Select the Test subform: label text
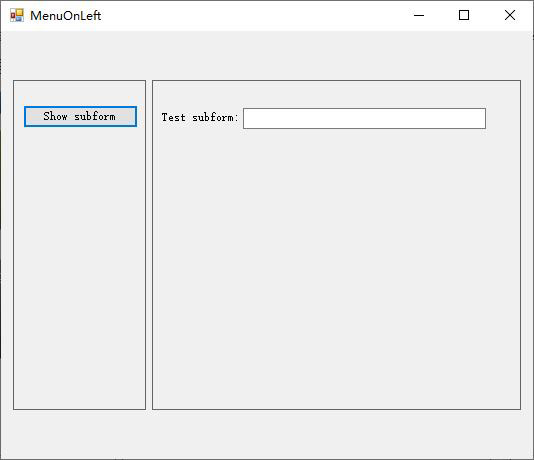 [200, 117]
